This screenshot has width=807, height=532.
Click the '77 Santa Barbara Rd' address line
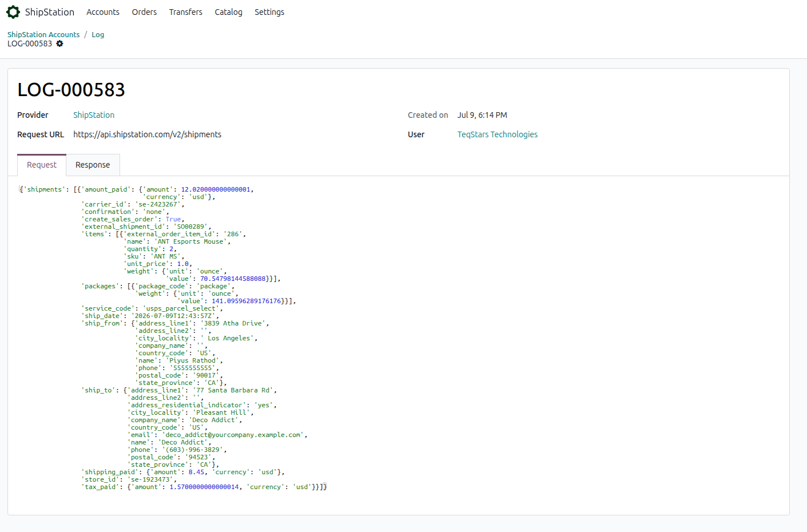pos(202,390)
